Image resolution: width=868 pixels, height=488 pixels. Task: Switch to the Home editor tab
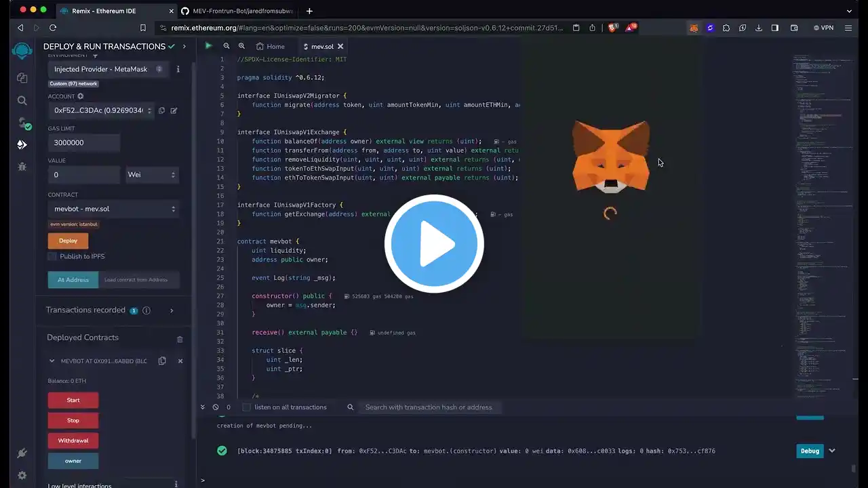271,46
